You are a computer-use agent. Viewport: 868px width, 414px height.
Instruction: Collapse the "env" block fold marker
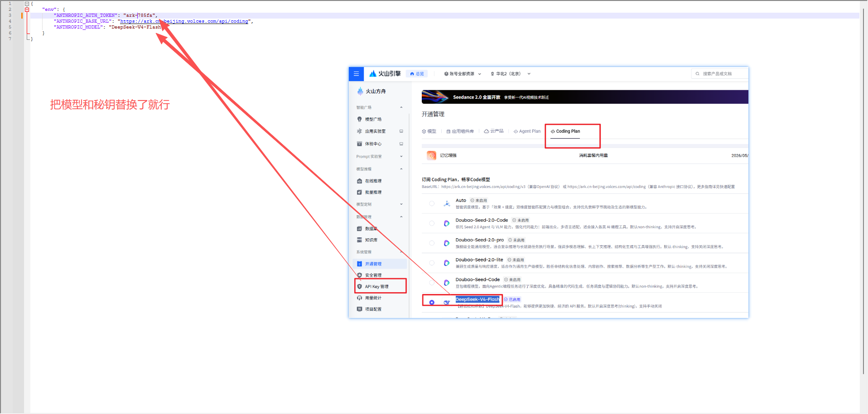tap(27, 10)
